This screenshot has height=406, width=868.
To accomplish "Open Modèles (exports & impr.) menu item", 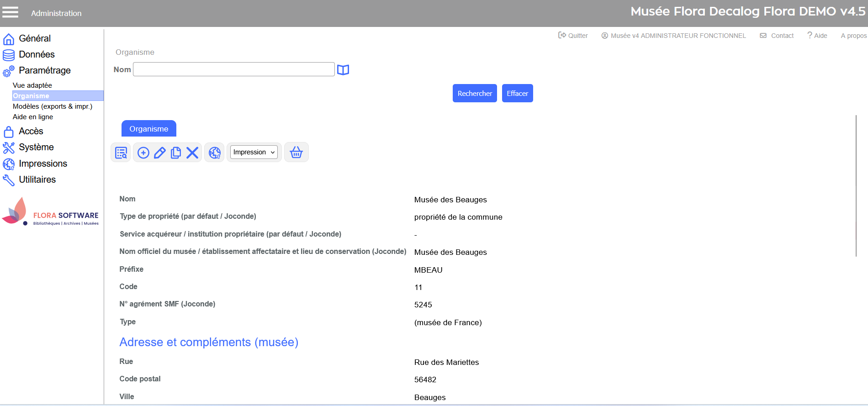I will coord(53,106).
